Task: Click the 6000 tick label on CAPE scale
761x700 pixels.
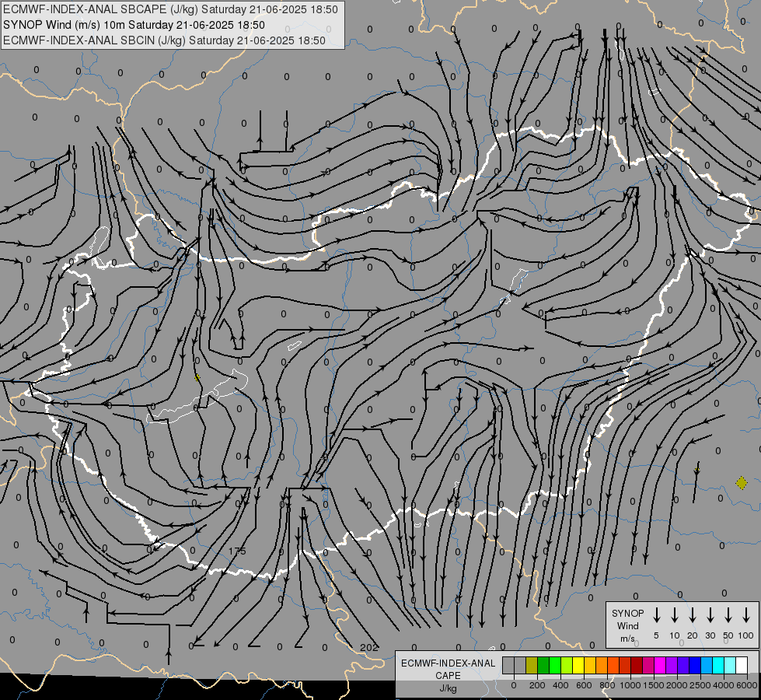Action: pos(747,685)
